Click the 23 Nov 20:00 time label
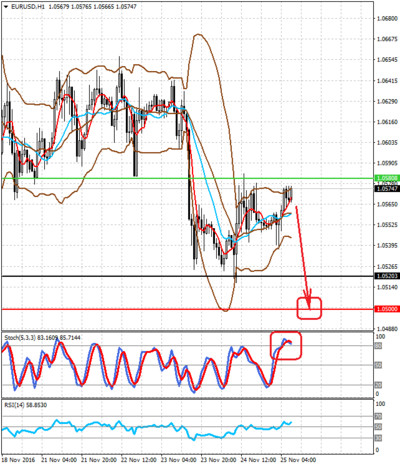 click(x=218, y=460)
